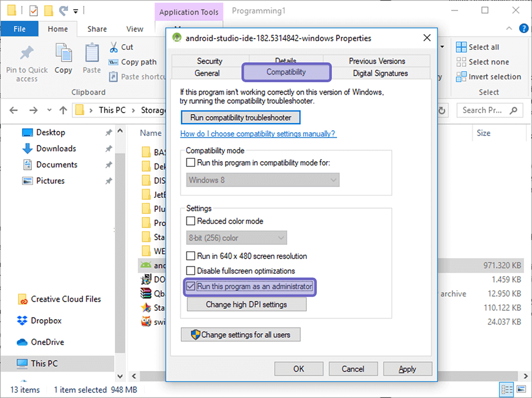The height and width of the screenshot is (398, 532).
Task: Click the Apply button
Action: [408, 369]
